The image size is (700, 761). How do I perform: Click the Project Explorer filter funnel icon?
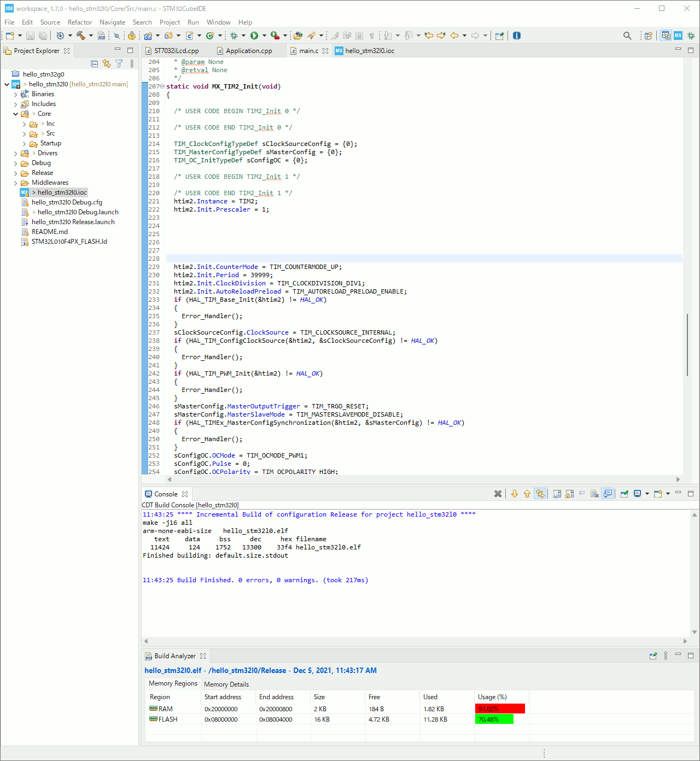coord(119,64)
